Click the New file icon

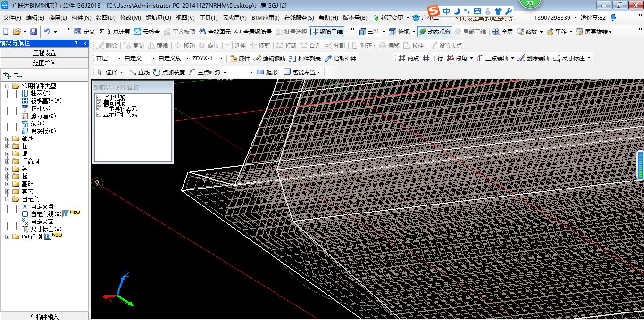(x=6, y=32)
